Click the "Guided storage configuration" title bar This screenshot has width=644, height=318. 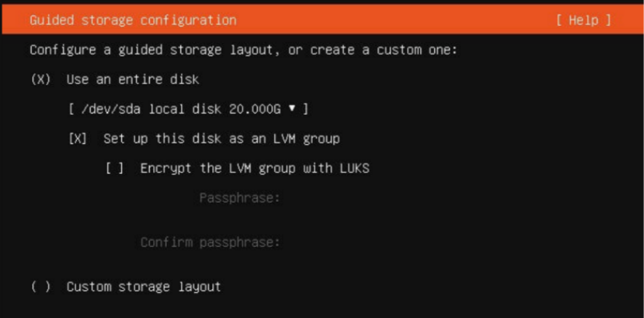(322, 19)
